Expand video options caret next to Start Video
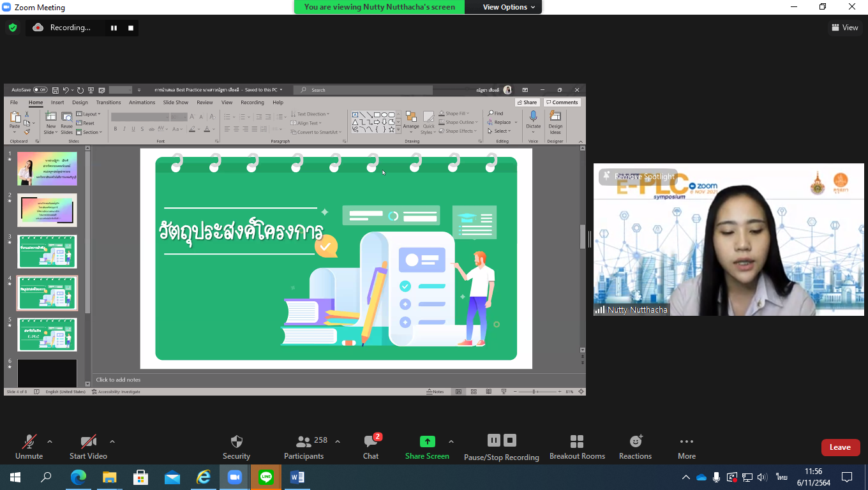Image resolution: width=868 pixels, height=490 pixels. click(x=112, y=442)
